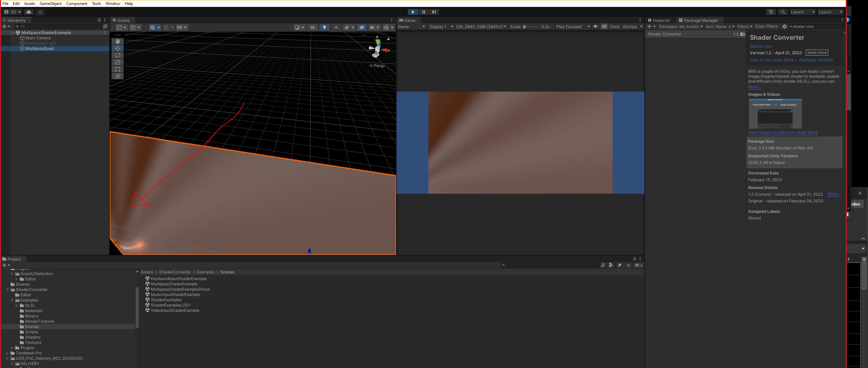Select the Hand (pan) tool in Scene view
The image size is (868, 368).
[118, 41]
